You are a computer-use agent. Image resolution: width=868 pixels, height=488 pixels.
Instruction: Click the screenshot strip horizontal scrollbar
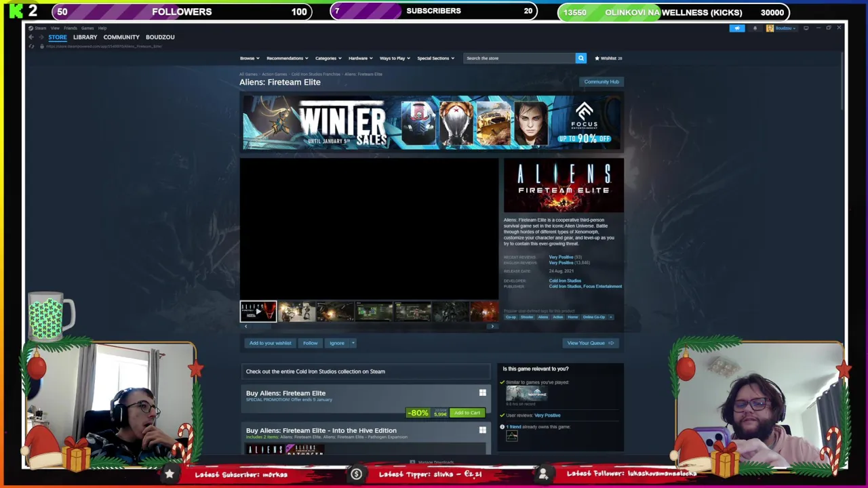click(369, 326)
